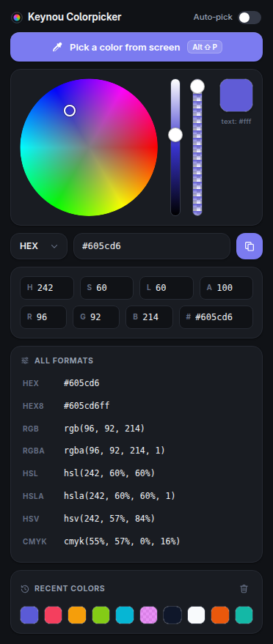Click the alpha transparency slider thumb

[x=197, y=86]
